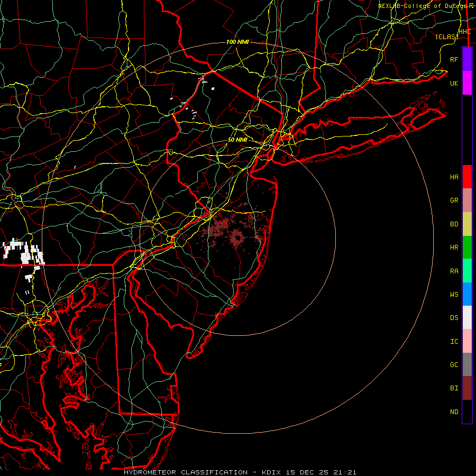This screenshot has height=476, width=476.
Task: Select the GC gray legend swatch
Action: point(467,364)
